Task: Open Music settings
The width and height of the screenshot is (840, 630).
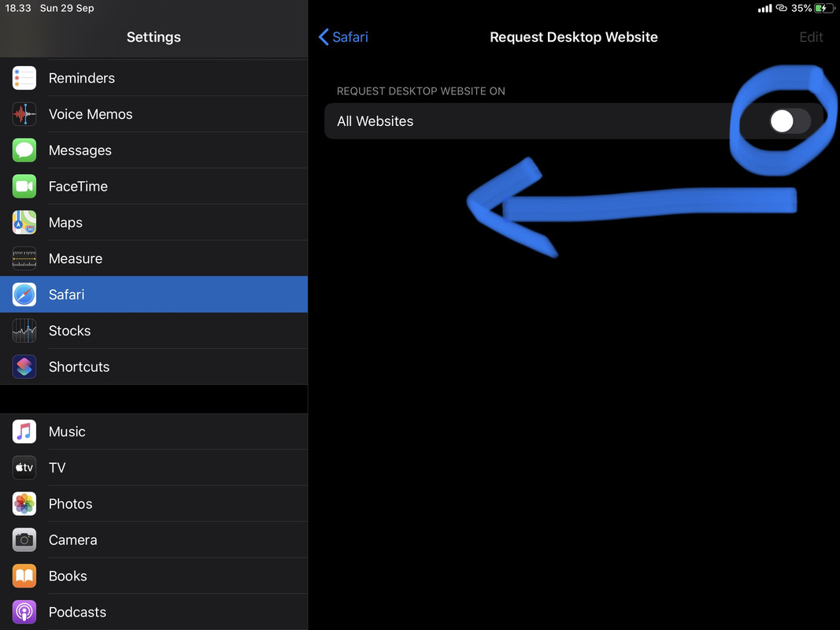Action: pos(154,432)
